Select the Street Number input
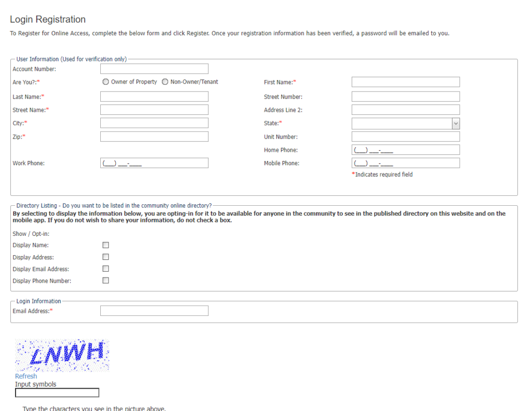 [x=405, y=97]
